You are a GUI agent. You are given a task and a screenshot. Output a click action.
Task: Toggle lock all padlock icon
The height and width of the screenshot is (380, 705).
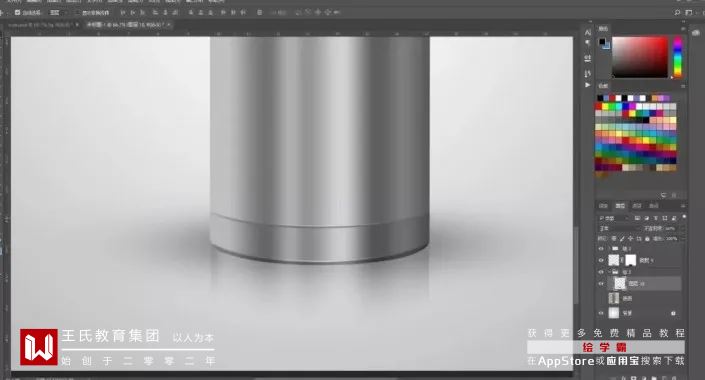click(647, 238)
